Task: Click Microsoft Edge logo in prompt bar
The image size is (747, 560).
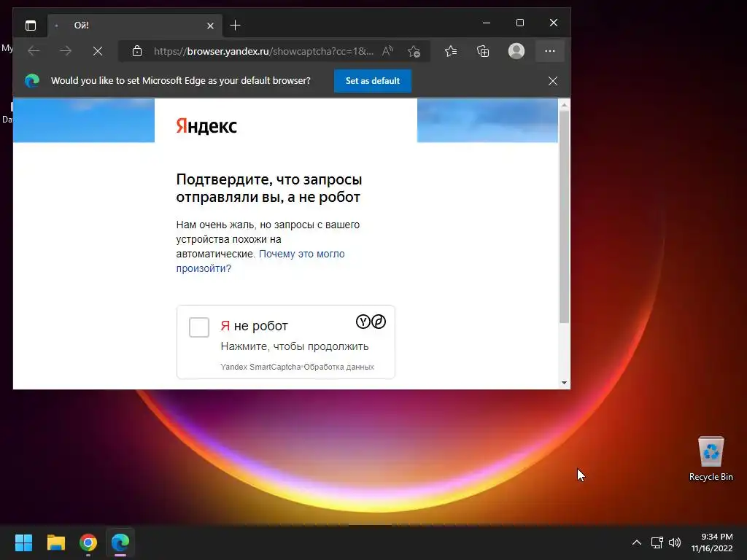Action: (32, 81)
